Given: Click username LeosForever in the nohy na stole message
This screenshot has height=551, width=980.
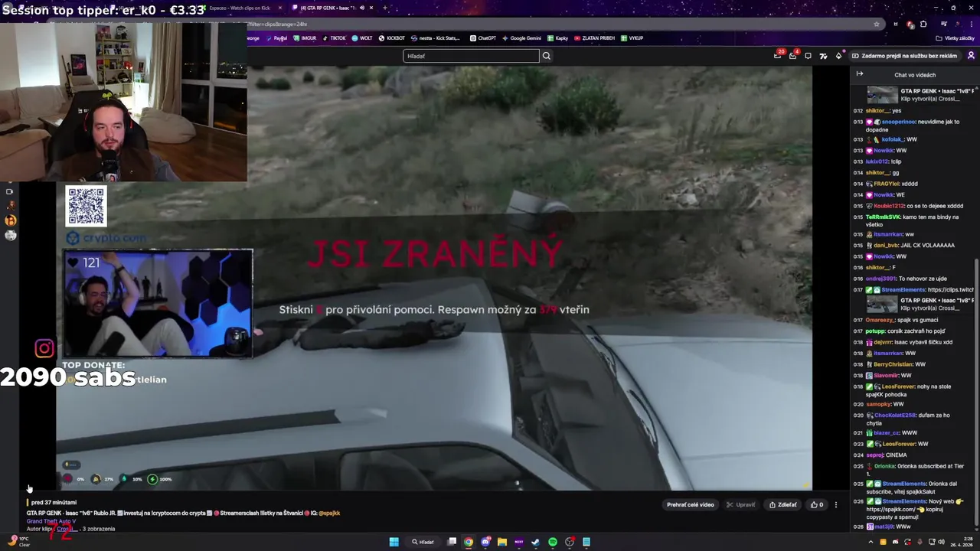Looking at the screenshot, I should pos(898,386).
